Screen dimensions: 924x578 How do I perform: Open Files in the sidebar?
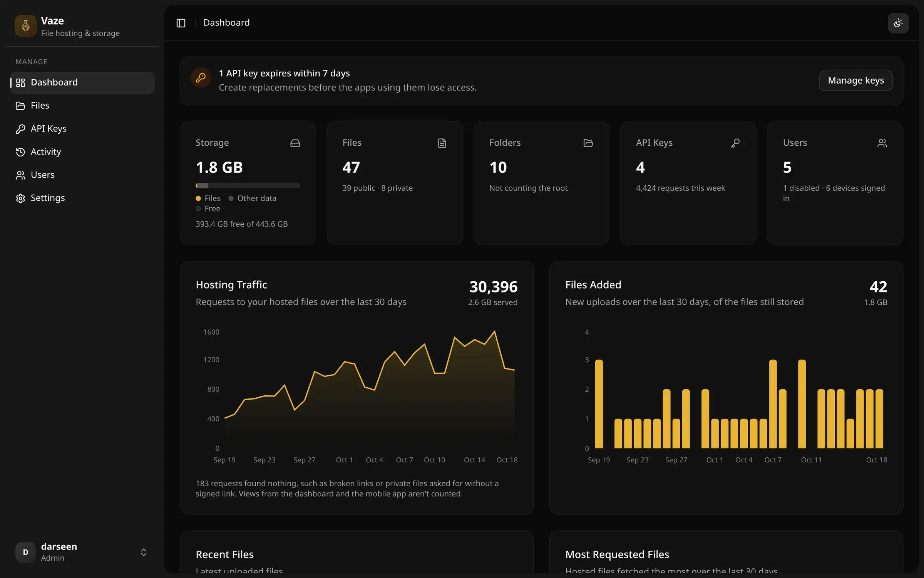pyautogui.click(x=82, y=106)
